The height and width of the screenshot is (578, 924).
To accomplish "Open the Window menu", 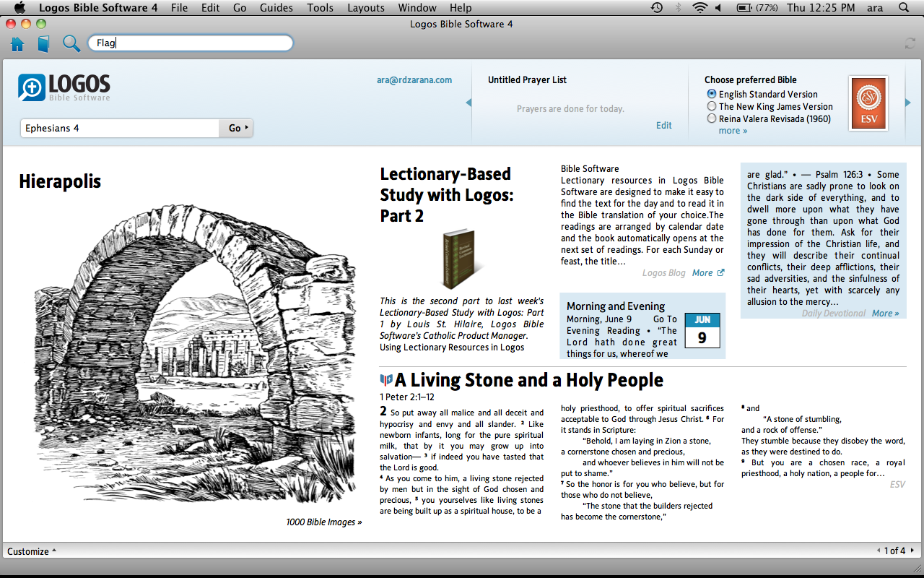I will (417, 8).
